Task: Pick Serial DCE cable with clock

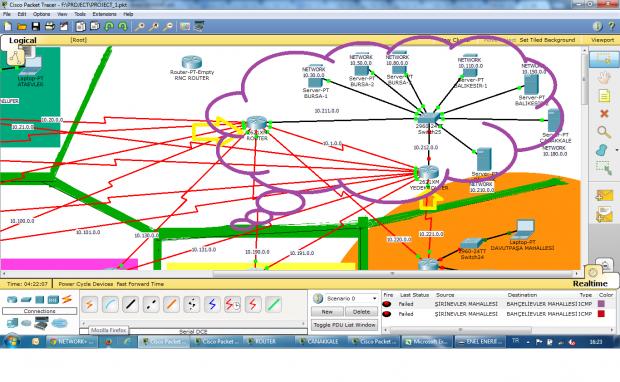Action: tap(232, 304)
